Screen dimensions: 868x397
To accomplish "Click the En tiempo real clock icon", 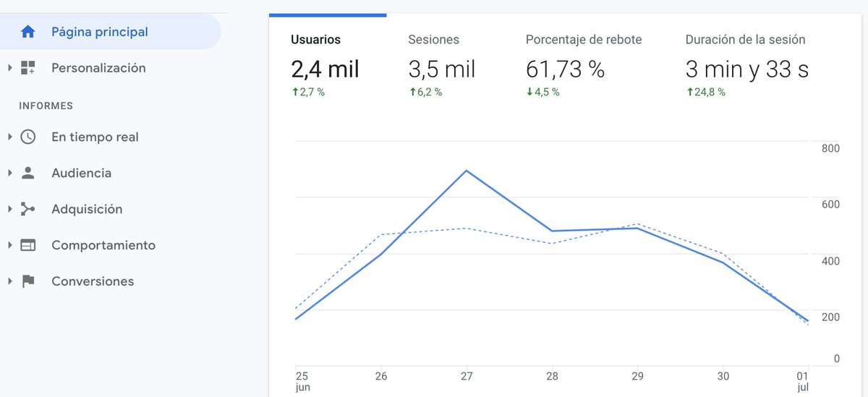I will (x=27, y=137).
